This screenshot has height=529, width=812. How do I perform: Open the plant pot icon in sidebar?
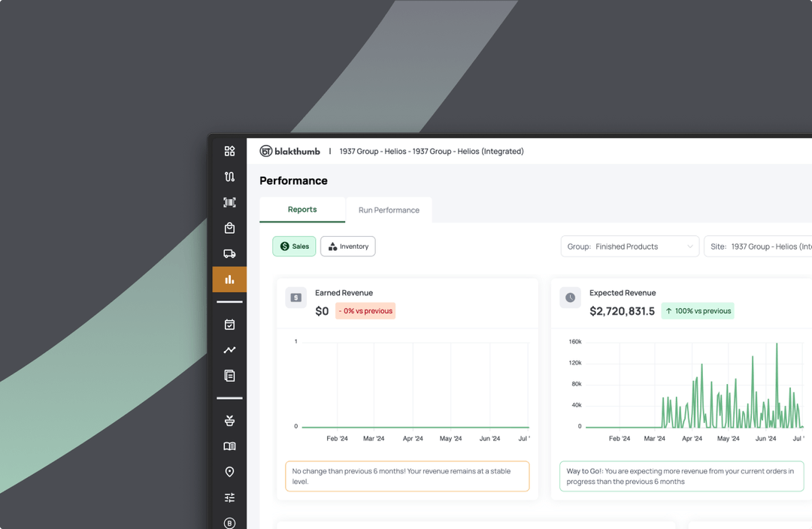click(229, 420)
